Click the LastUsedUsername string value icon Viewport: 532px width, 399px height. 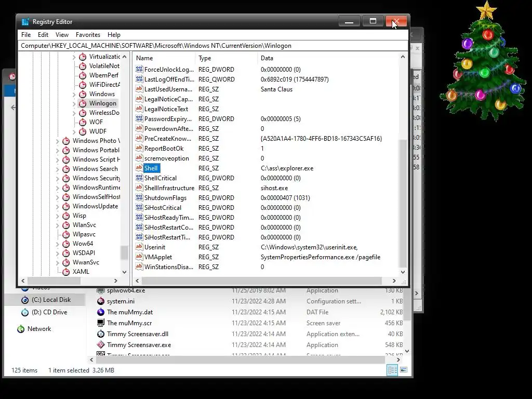139,89
